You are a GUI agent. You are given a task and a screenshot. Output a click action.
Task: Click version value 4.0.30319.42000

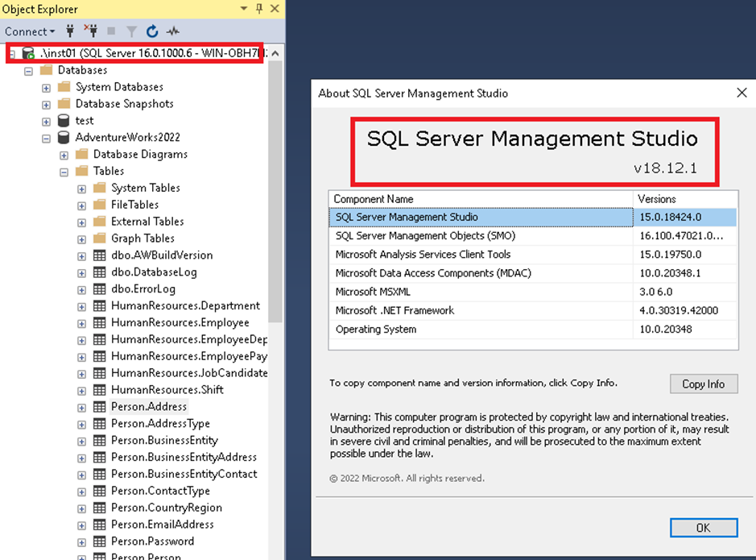(x=679, y=311)
